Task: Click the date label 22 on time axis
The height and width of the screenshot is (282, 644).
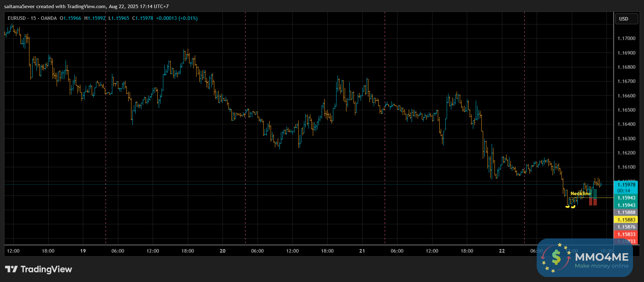Action: [502, 251]
